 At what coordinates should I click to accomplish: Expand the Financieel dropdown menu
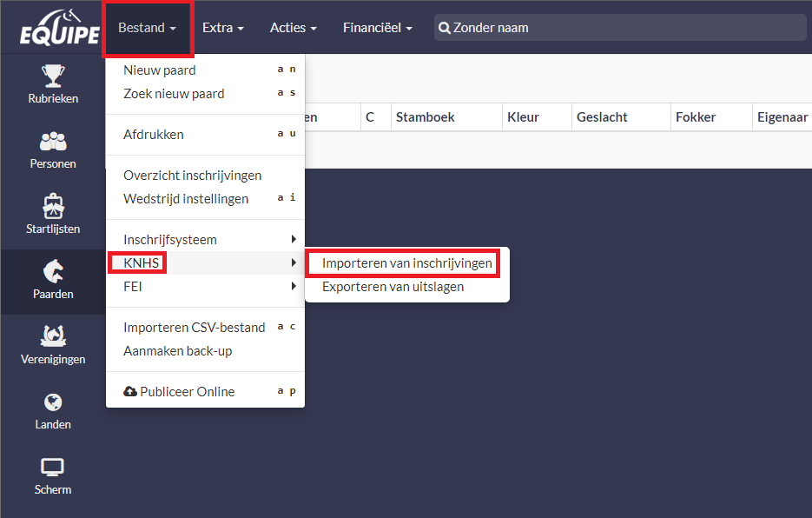(x=377, y=28)
